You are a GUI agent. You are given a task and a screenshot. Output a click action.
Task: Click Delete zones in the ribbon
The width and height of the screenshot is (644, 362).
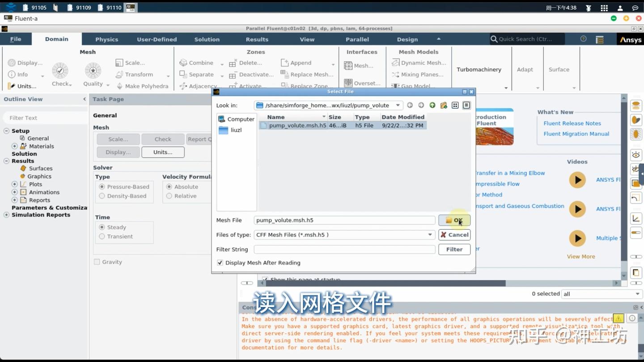pyautogui.click(x=246, y=63)
